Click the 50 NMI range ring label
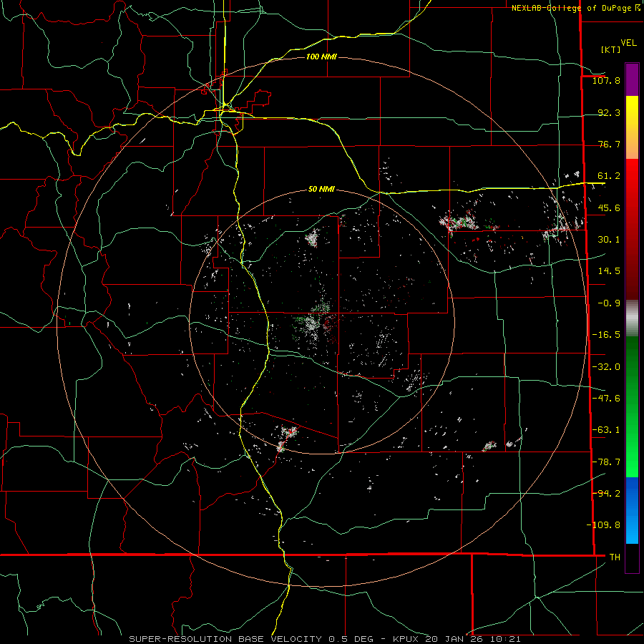 (x=321, y=190)
